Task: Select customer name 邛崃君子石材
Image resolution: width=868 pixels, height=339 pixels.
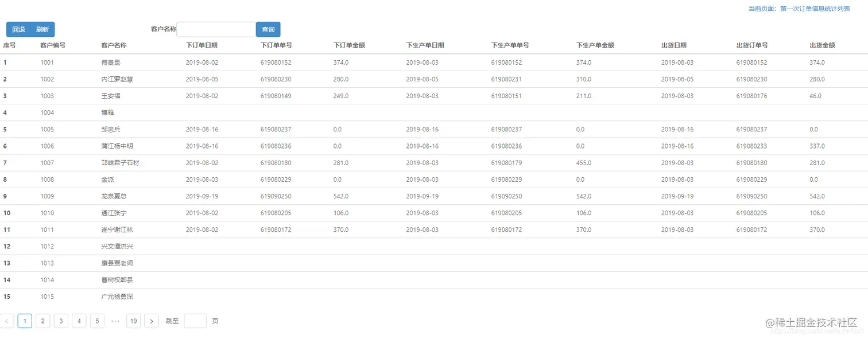Action: 120,163
